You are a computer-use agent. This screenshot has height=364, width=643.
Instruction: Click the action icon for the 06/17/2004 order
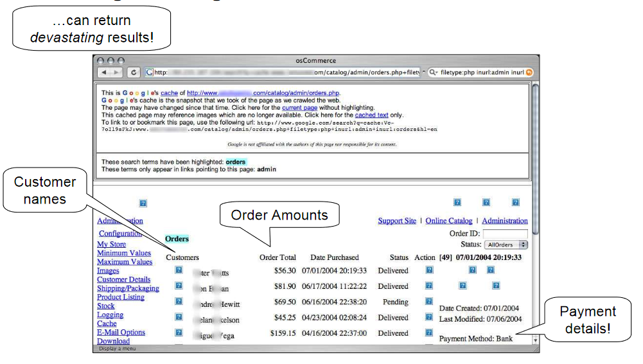point(429,285)
